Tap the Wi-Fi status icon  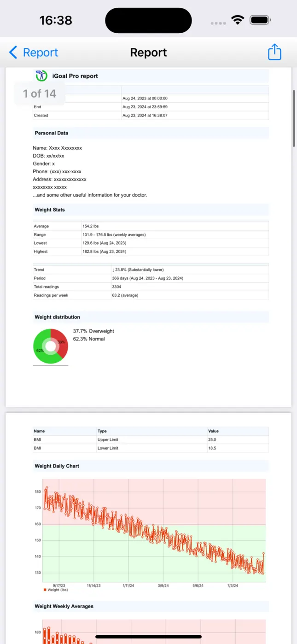click(238, 20)
